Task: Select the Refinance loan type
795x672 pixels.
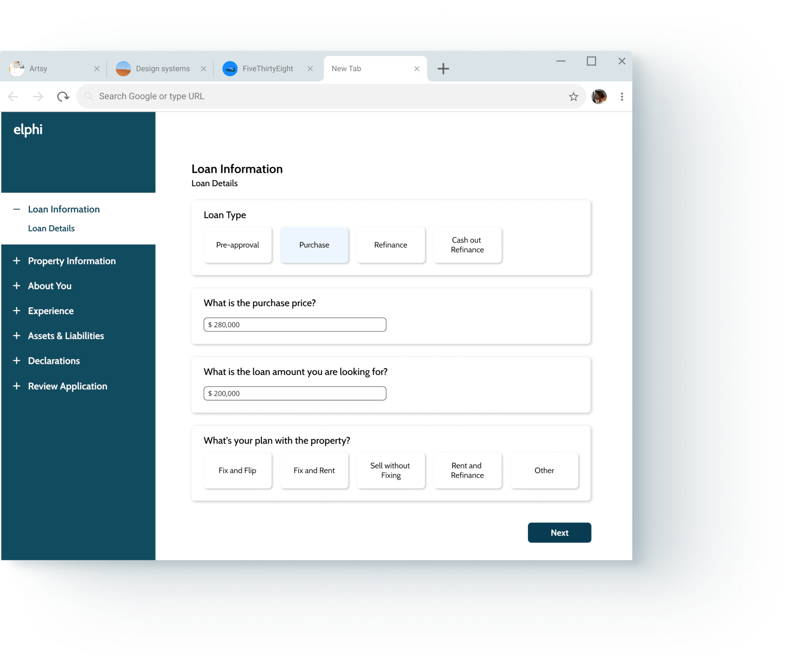Action: 390,245
